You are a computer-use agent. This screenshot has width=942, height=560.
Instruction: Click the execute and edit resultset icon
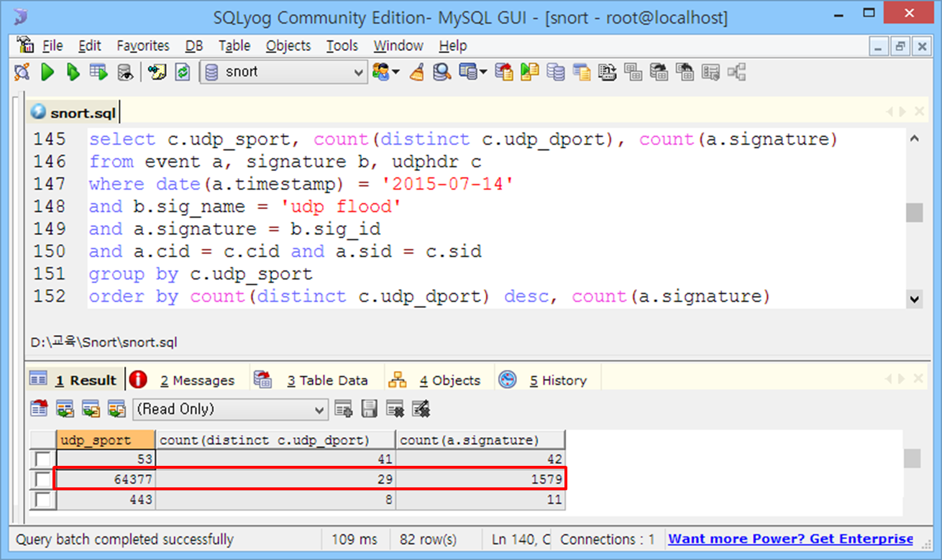click(x=99, y=72)
